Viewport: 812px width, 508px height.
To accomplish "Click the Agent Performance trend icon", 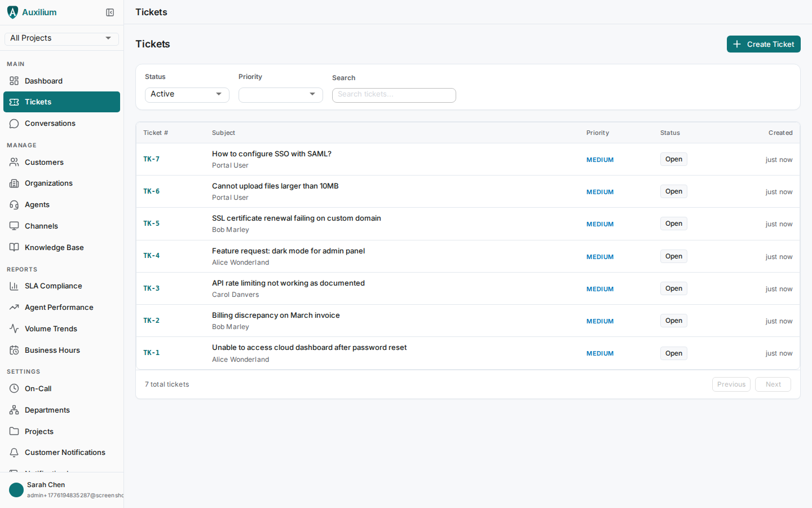I will click(x=12, y=307).
